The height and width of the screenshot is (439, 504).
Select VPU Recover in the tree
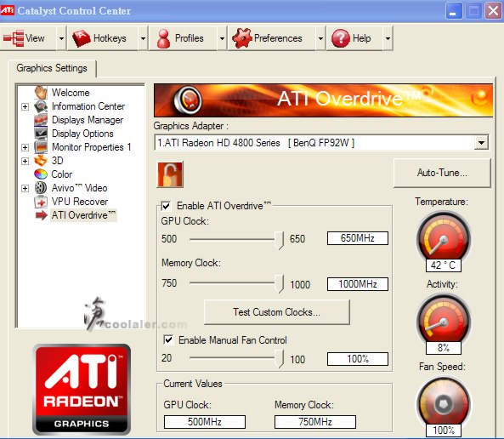pyautogui.click(x=80, y=202)
